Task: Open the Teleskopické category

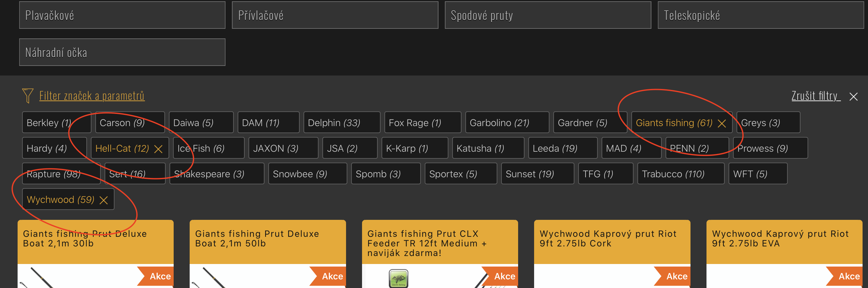Action: (x=761, y=15)
